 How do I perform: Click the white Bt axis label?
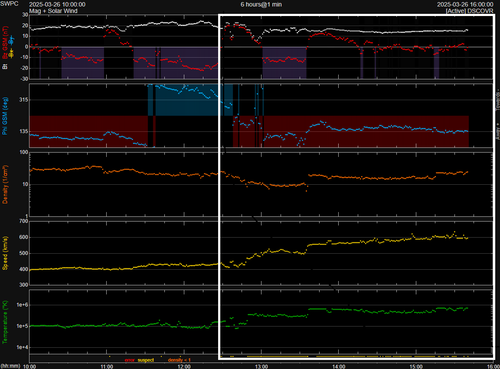(5, 67)
